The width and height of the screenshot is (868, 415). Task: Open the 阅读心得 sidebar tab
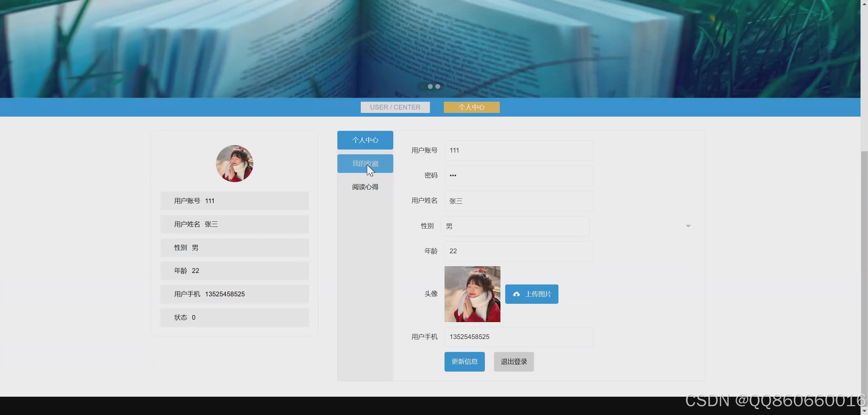pyautogui.click(x=365, y=187)
